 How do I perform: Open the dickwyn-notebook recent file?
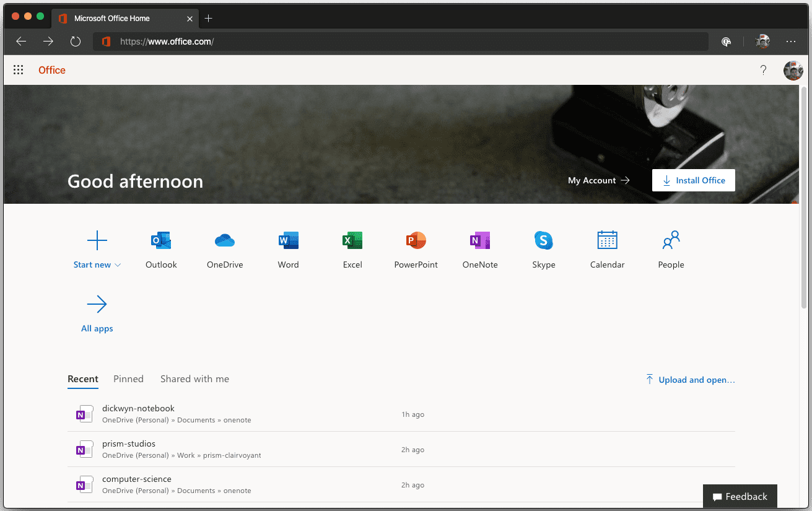tap(138, 409)
